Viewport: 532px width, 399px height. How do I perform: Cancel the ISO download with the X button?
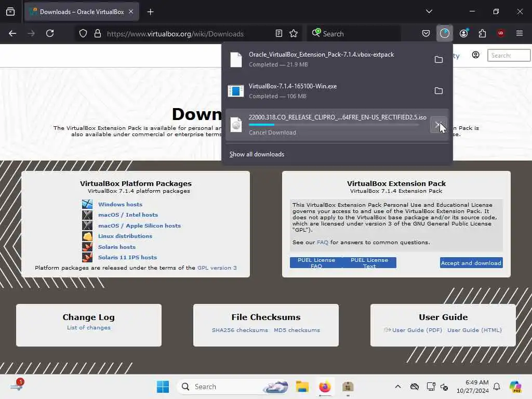click(x=437, y=125)
